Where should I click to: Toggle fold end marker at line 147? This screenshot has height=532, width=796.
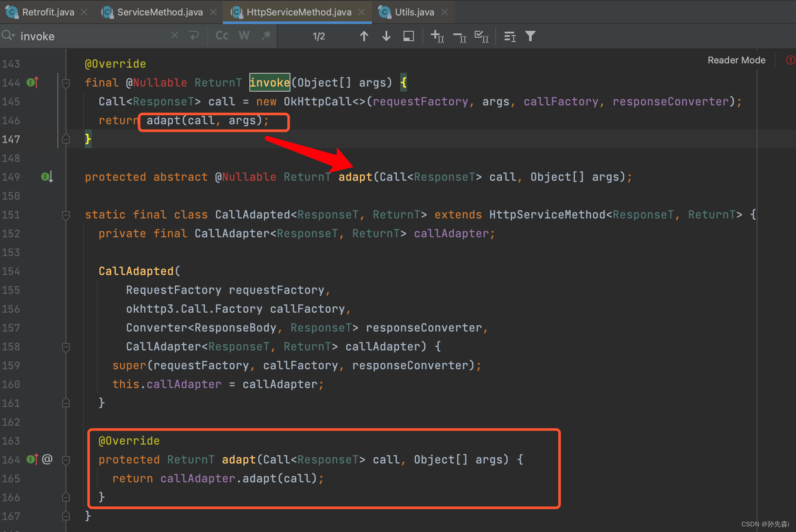(x=66, y=139)
